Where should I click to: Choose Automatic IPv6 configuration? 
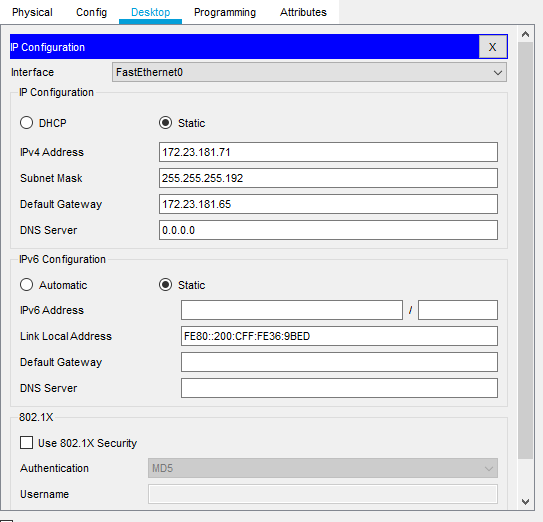pyautogui.click(x=27, y=285)
